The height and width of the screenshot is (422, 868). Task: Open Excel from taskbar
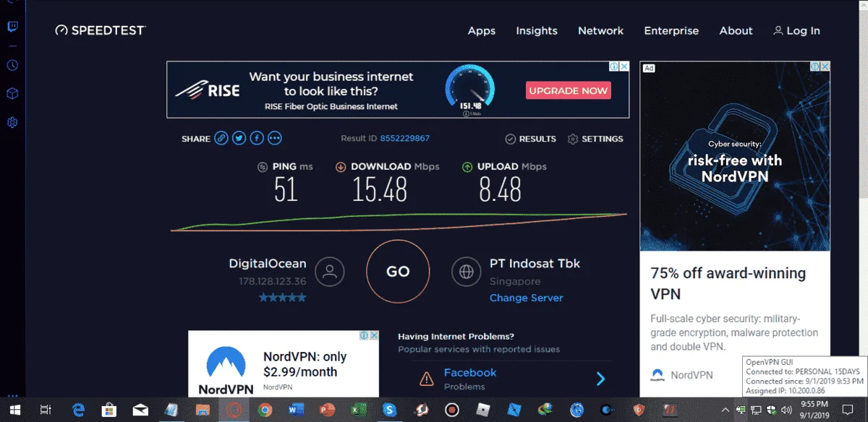click(x=358, y=410)
